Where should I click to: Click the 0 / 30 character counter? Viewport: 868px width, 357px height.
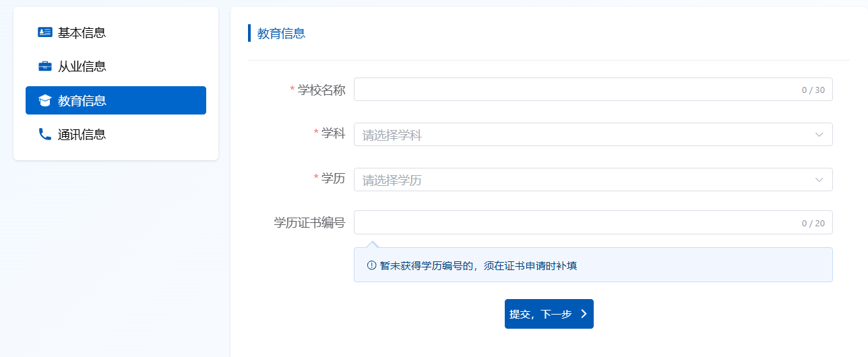tap(813, 90)
